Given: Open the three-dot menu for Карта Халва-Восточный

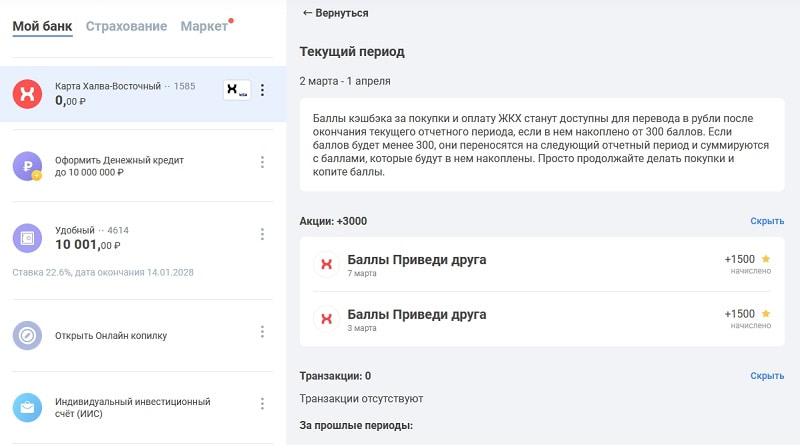Looking at the screenshot, I should point(262,90).
